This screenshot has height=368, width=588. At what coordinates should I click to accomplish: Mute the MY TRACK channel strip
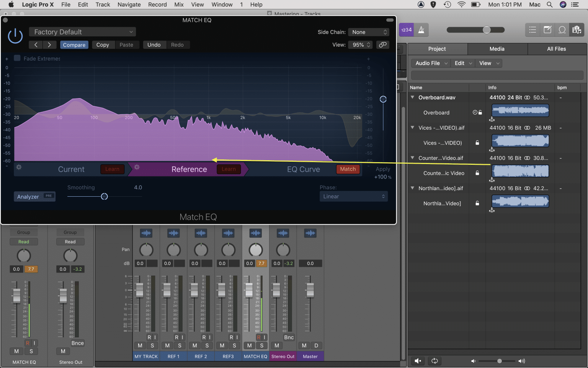tap(139, 345)
